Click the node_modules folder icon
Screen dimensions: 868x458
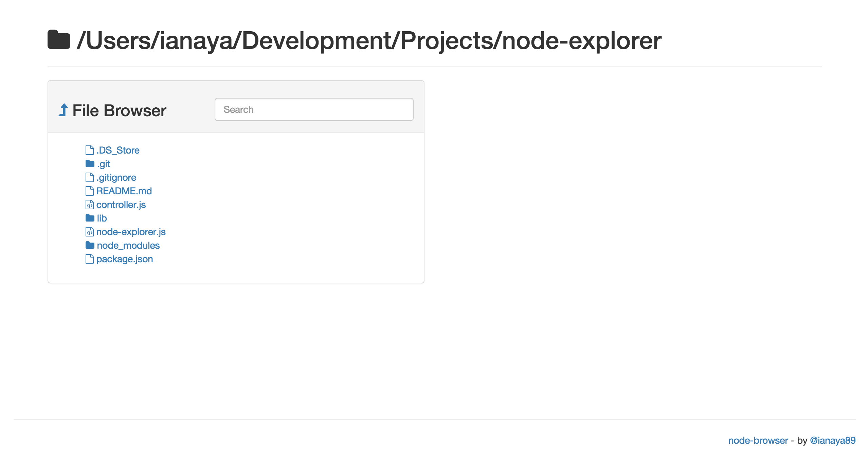90,245
